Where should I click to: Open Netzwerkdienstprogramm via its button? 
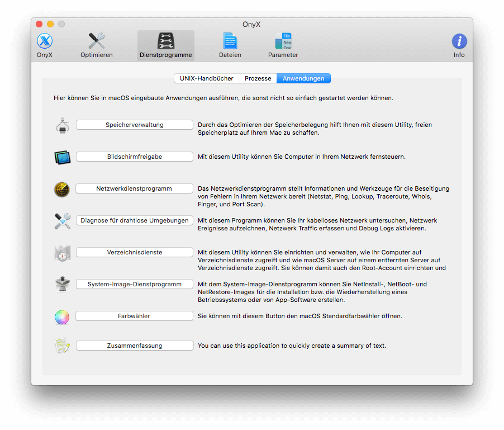click(134, 188)
